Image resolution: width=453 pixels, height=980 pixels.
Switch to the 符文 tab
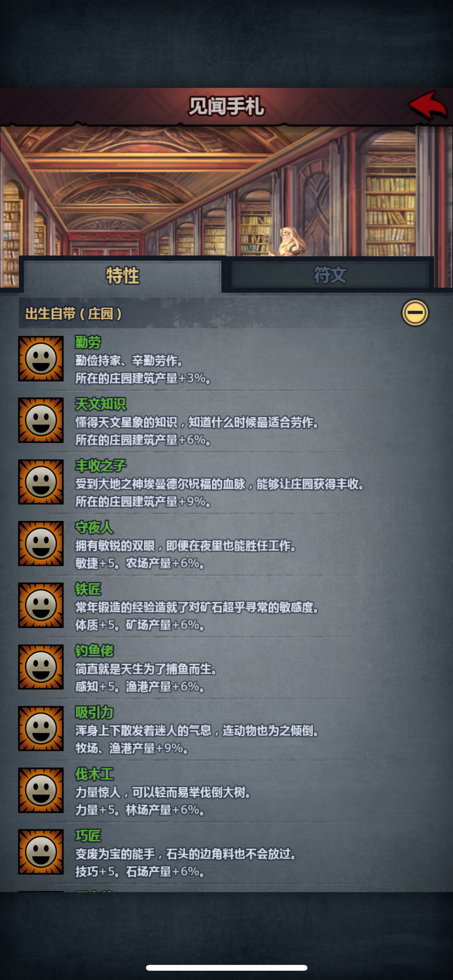click(x=330, y=275)
